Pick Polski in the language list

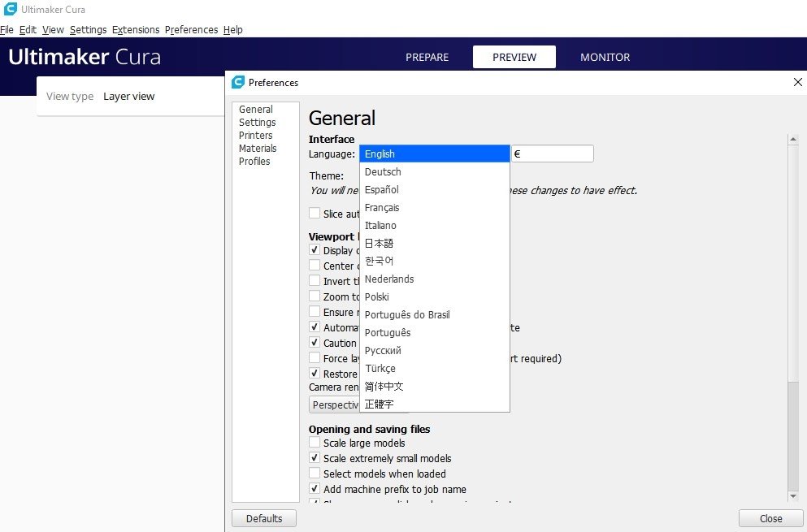434,297
